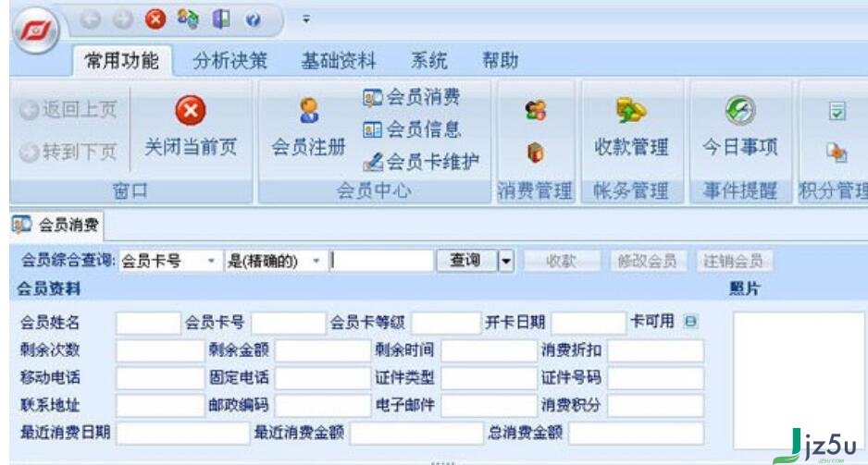This screenshot has width=868, height=465.
Task: Switch to the 常用功能 ribbon tab
Action: [122, 60]
